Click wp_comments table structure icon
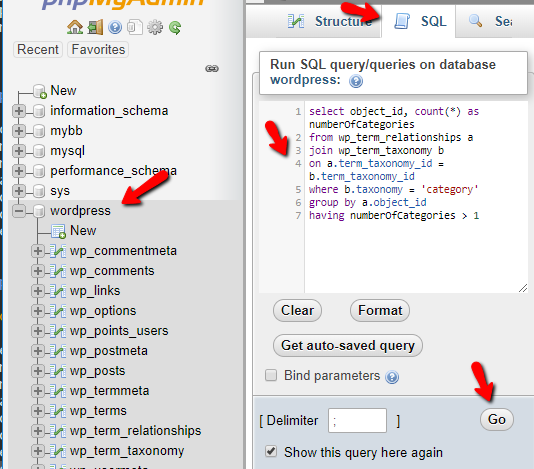The width and height of the screenshot is (534, 469). (x=58, y=271)
